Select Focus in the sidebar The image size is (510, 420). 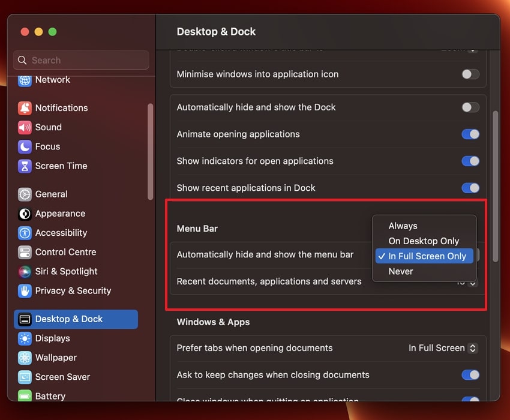[x=47, y=146]
